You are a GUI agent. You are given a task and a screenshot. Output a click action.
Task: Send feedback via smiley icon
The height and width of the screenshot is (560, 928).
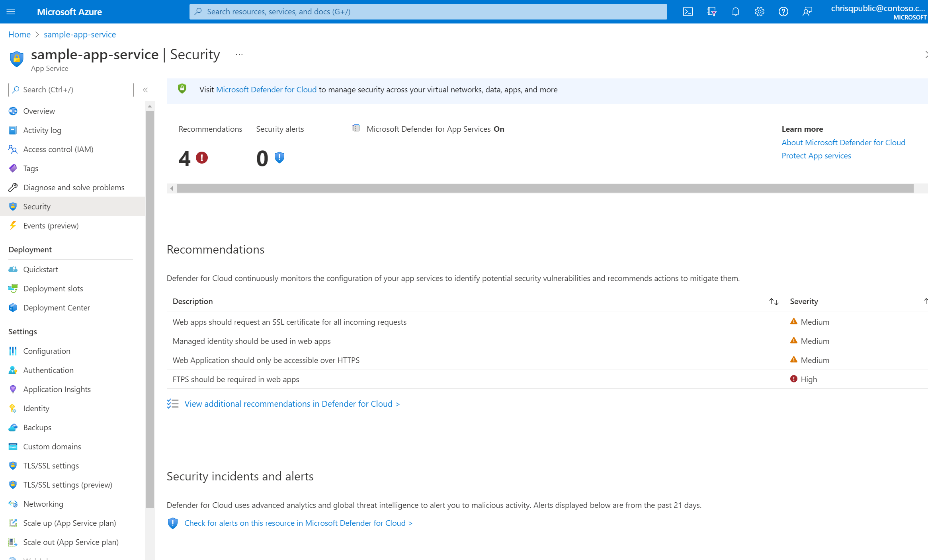[x=807, y=12]
